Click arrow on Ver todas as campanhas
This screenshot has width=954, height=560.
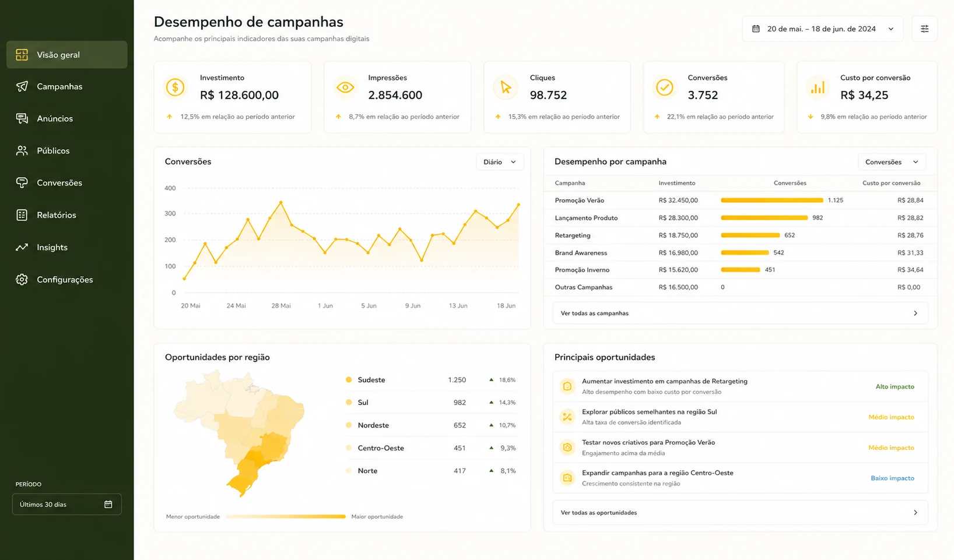click(x=916, y=314)
